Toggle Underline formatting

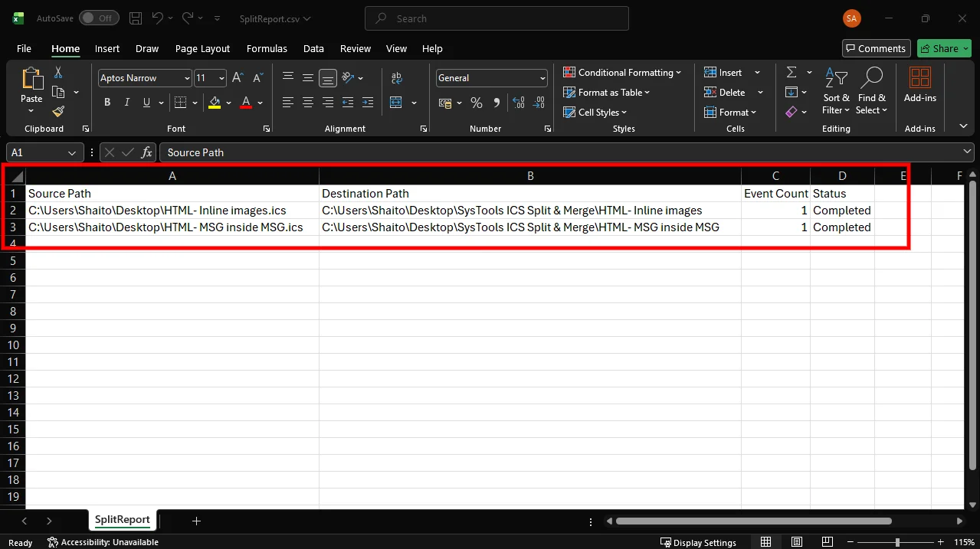click(146, 102)
